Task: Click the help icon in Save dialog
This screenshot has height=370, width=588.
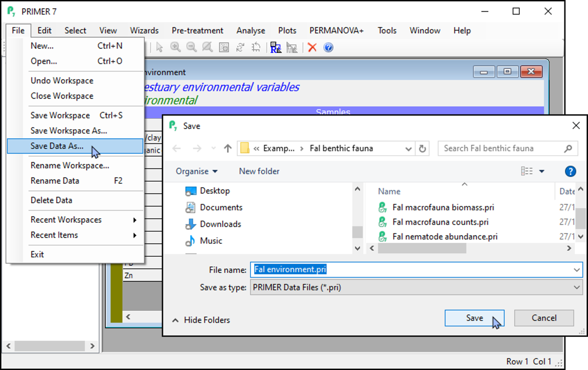Action: pyautogui.click(x=570, y=171)
